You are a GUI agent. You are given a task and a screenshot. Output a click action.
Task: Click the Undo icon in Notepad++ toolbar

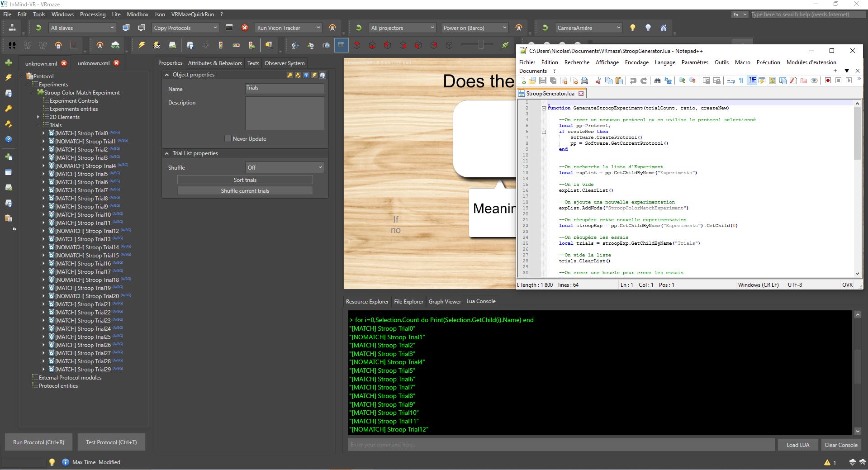(633, 81)
